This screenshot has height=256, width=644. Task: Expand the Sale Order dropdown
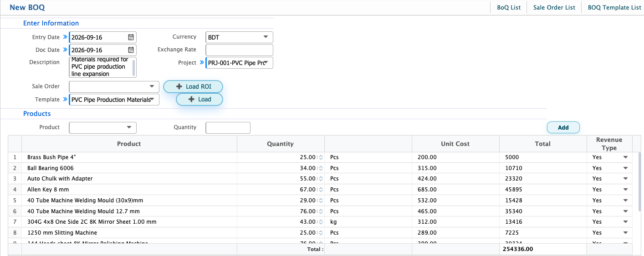pyautogui.click(x=114, y=86)
